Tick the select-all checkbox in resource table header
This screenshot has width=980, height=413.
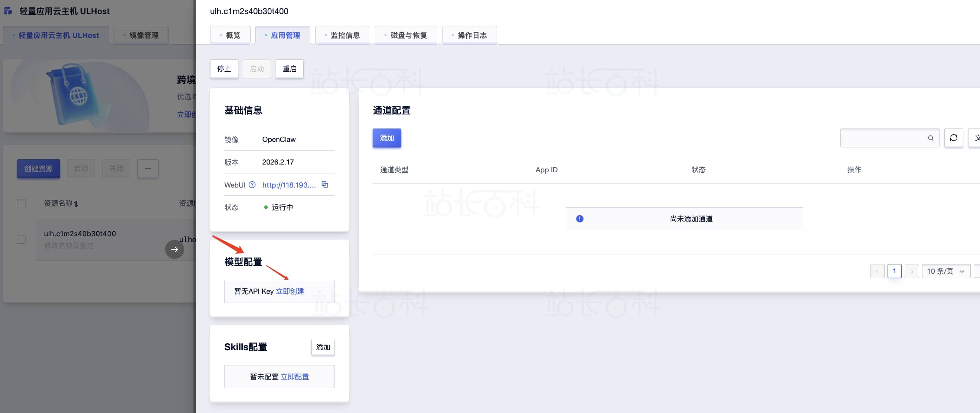21,203
